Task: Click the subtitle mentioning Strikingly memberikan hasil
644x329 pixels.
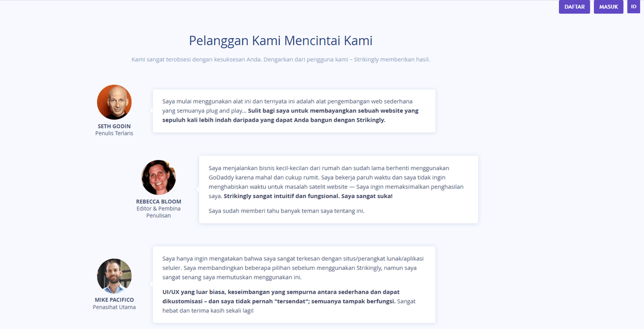Action: [280, 59]
